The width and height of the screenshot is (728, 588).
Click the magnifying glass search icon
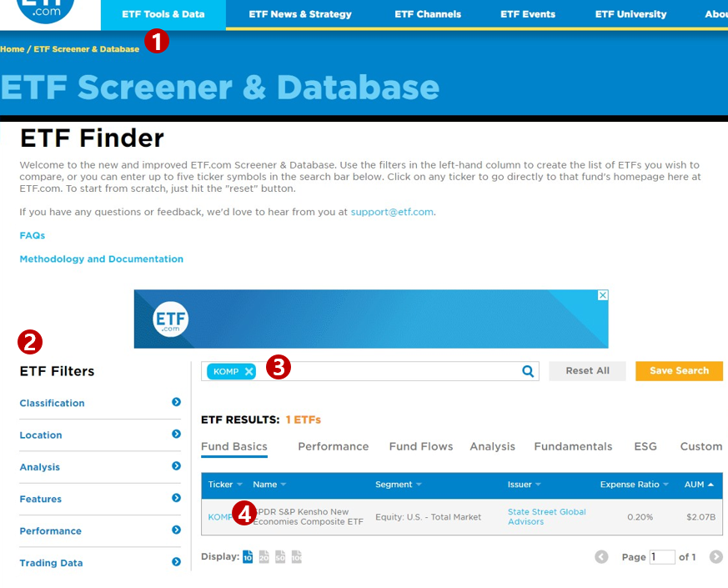point(528,371)
